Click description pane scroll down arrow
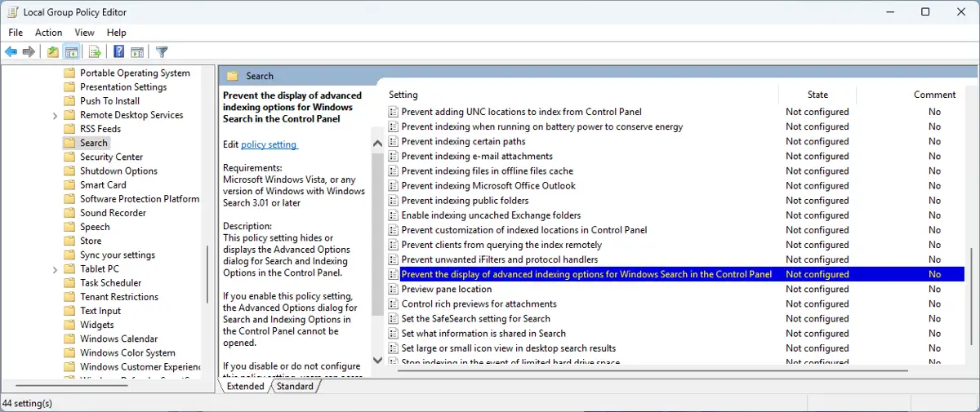The height and width of the screenshot is (412, 980). (x=377, y=359)
